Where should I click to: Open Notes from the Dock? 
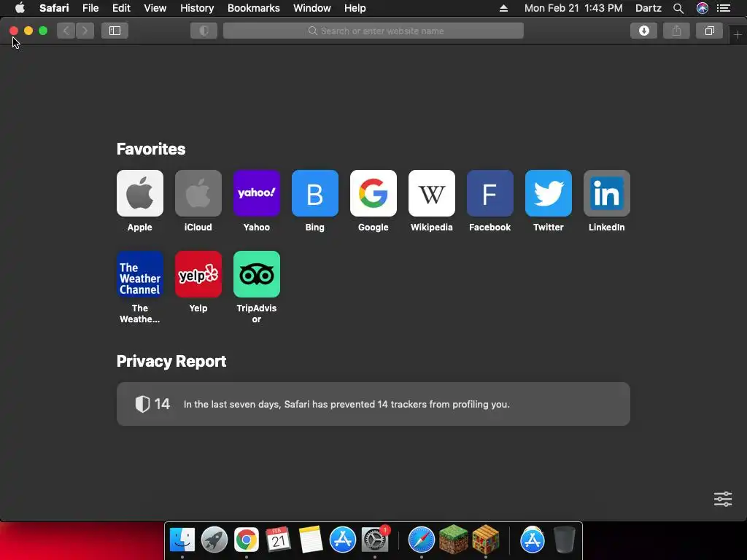311,540
